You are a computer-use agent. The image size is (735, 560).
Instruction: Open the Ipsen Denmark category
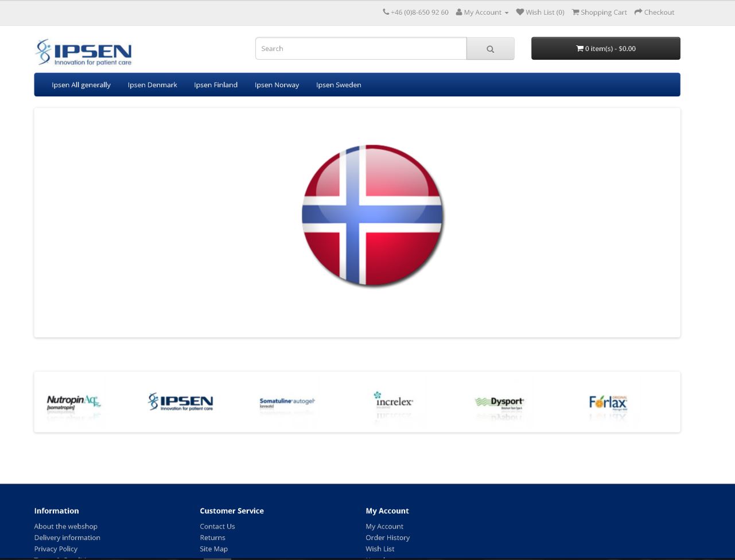point(152,85)
